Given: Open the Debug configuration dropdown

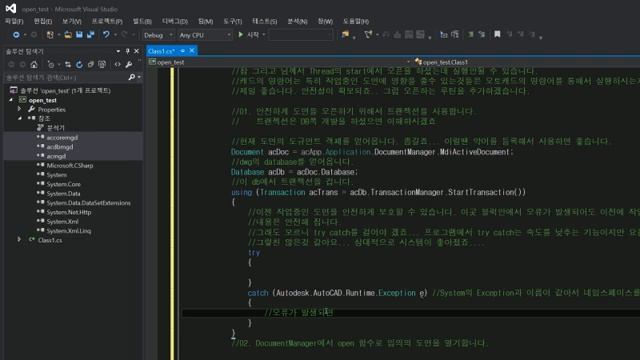Looking at the screenshot, I should tap(158, 36).
